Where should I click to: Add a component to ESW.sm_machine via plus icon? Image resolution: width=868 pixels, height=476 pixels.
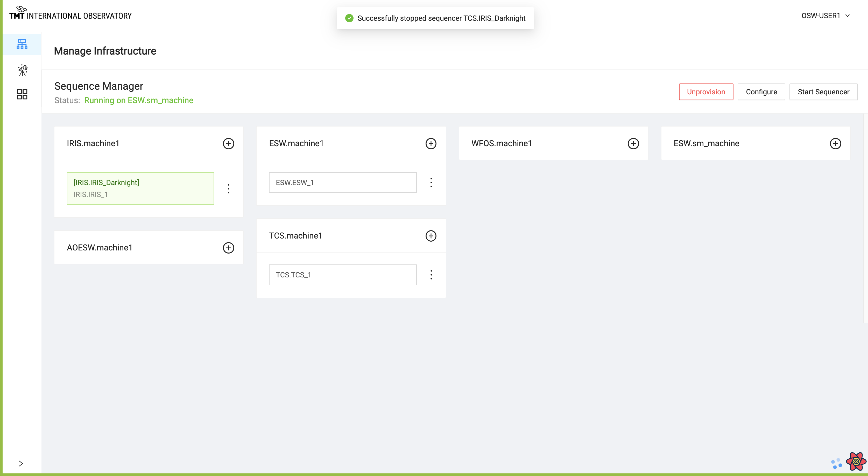point(835,143)
